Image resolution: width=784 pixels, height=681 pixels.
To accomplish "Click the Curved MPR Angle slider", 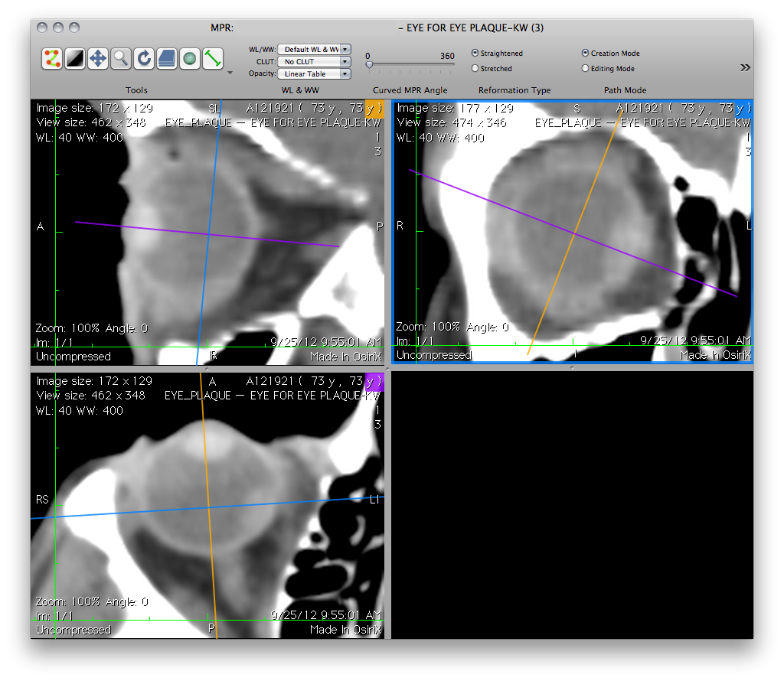I will pos(410,65).
